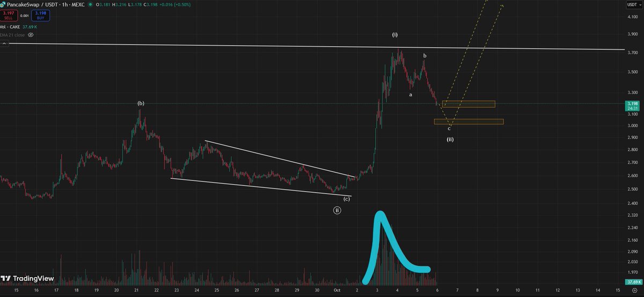The image size is (644, 297).
Task: Click the 21 date label on time axis
Action: click(x=137, y=290)
